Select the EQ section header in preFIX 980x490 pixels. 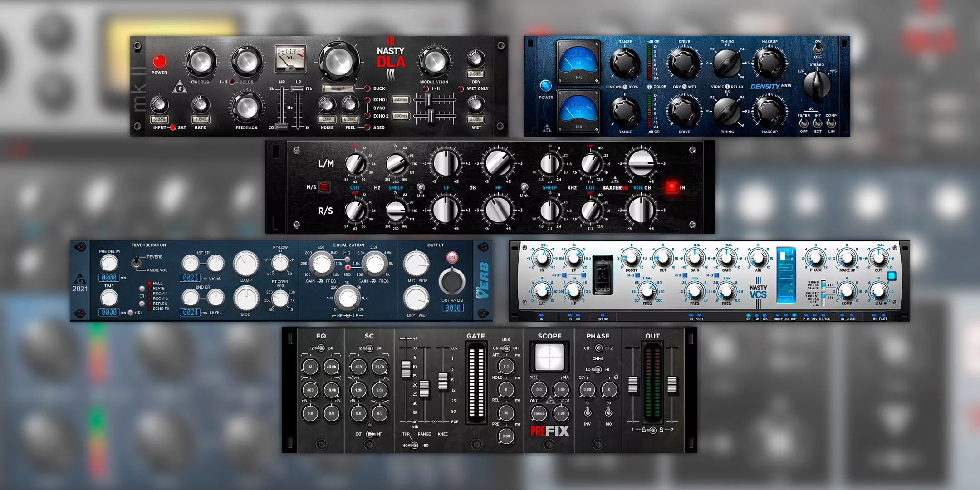321,336
